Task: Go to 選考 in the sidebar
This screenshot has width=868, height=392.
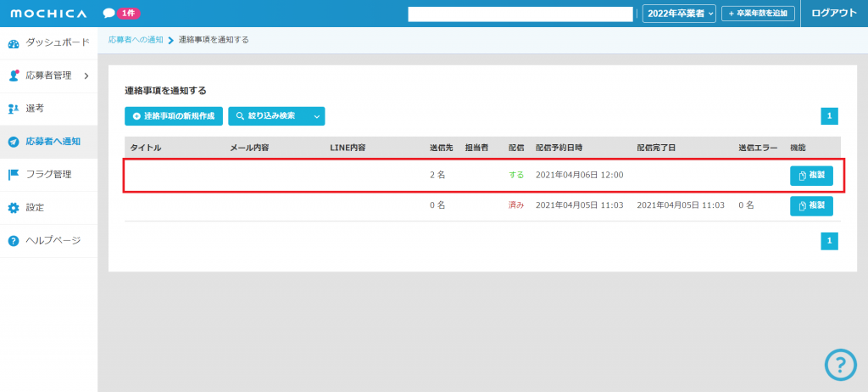Action: click(35, 109)
